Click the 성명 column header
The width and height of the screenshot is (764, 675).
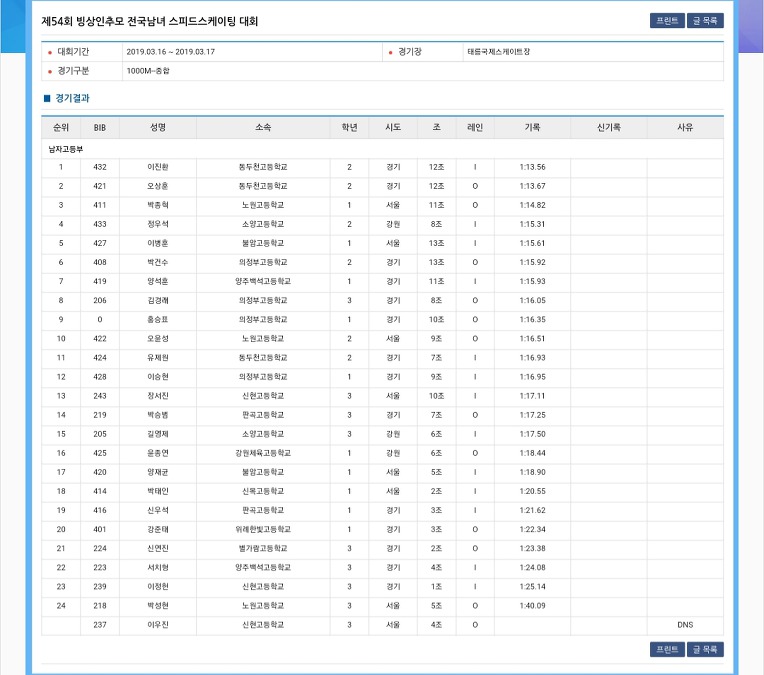tap(158, 128)
